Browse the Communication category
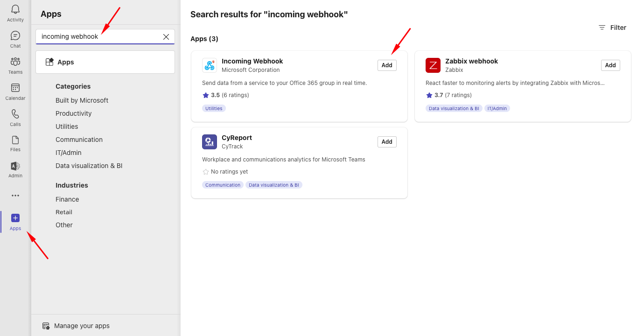 coord(79,140)
